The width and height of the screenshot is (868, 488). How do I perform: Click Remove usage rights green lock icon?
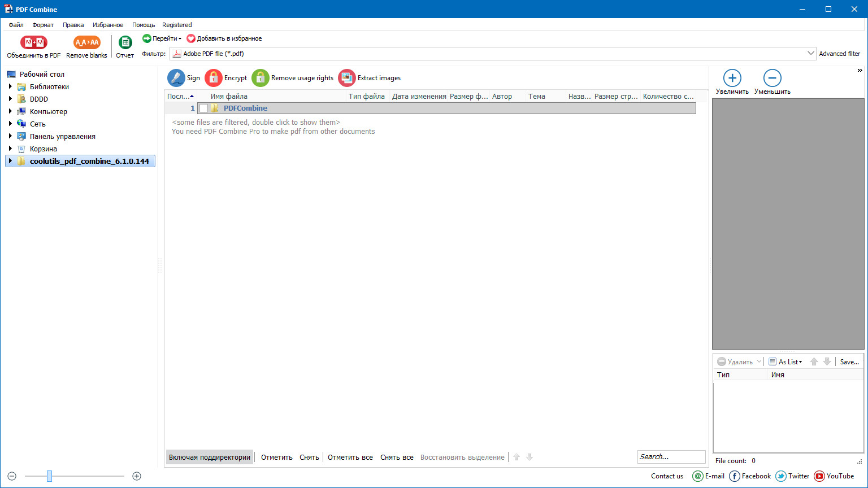[x=261, y=78]
